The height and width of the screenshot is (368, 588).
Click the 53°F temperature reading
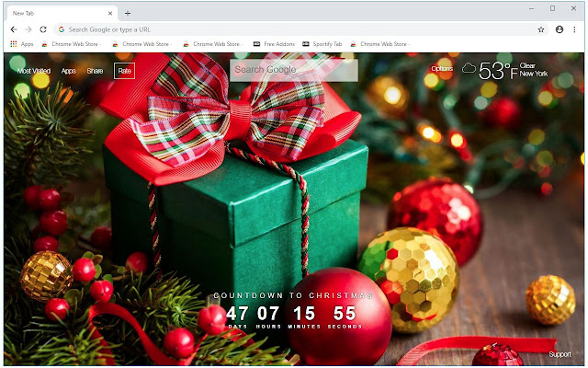point(498,71)
